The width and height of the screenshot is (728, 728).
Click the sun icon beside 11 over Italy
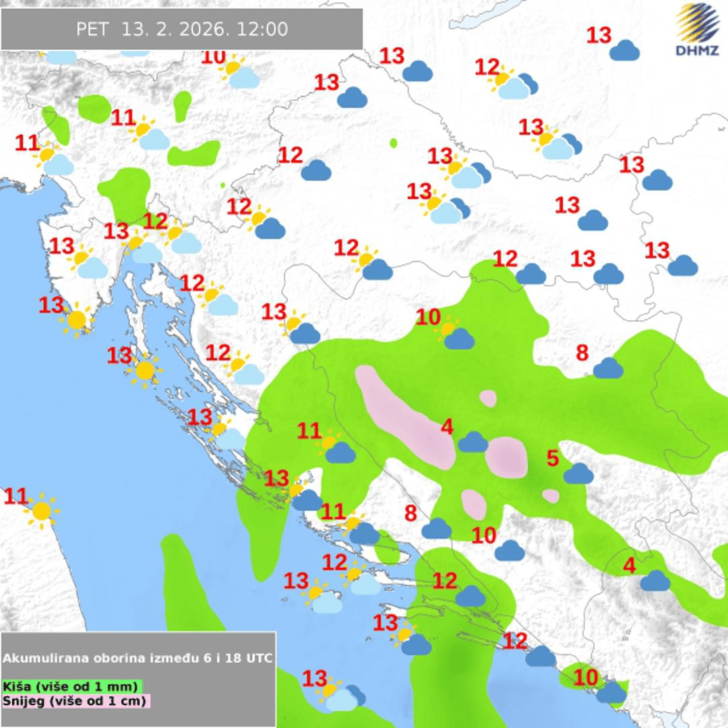pyautogui.click(x=42, y=510)
